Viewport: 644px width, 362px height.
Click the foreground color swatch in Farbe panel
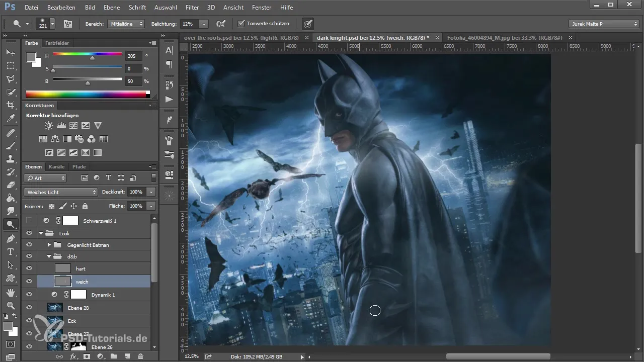pyautogui.click(x=31, y=57)
